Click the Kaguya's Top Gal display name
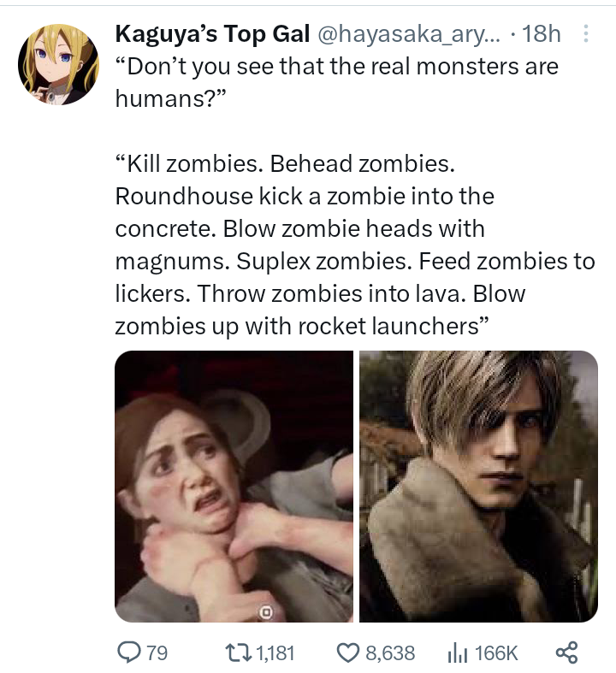The height and width of the screenshot is (673, 616). pyautogui.click(x=212, y=34)
